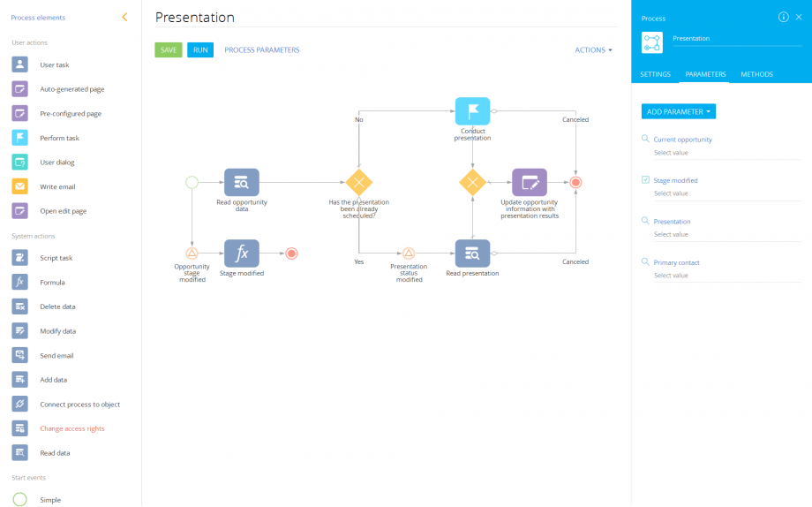Click the 'Yes' flow label
812x507 pixels.
click(x=359, y=261)
